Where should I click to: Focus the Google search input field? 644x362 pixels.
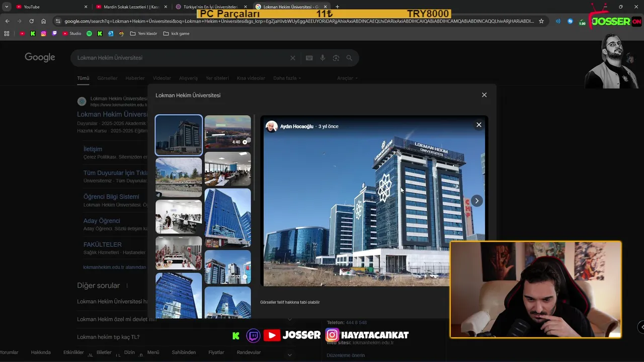(x=181, y=58)
